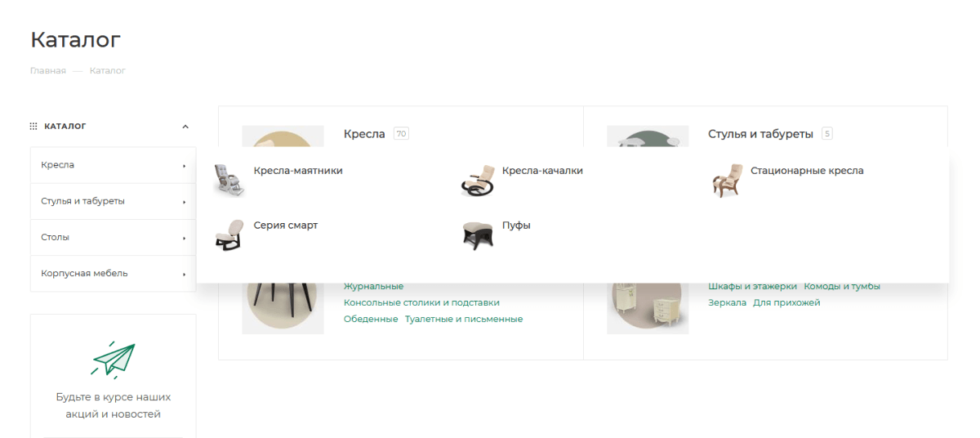Expand the Столы sidebar arrow
Image resolution: width=980 pixels, height=438 pixels.
[184, 238]
